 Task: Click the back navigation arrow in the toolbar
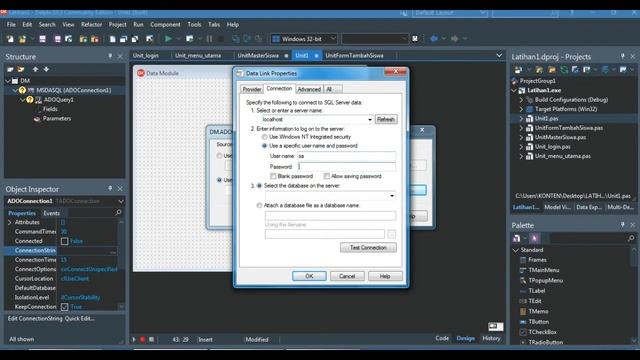point(434,39)
